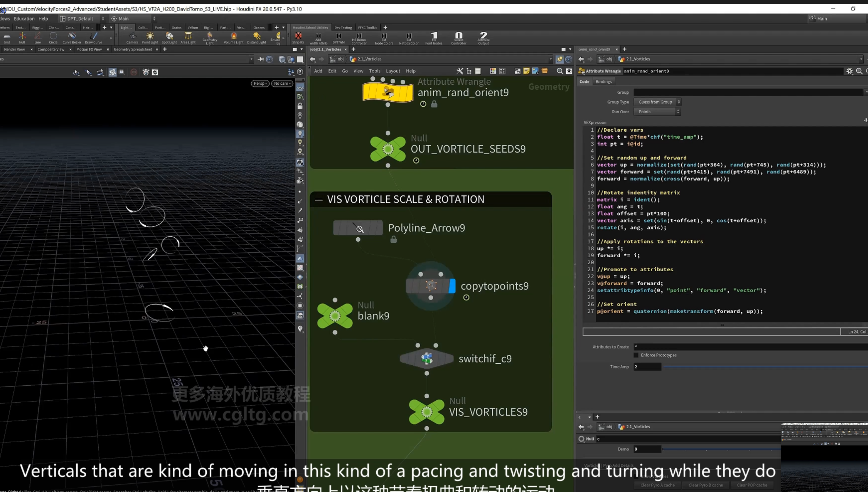868x492 pixels.
Task: Open the Run Over dropdown
Action: pos(657,112)
